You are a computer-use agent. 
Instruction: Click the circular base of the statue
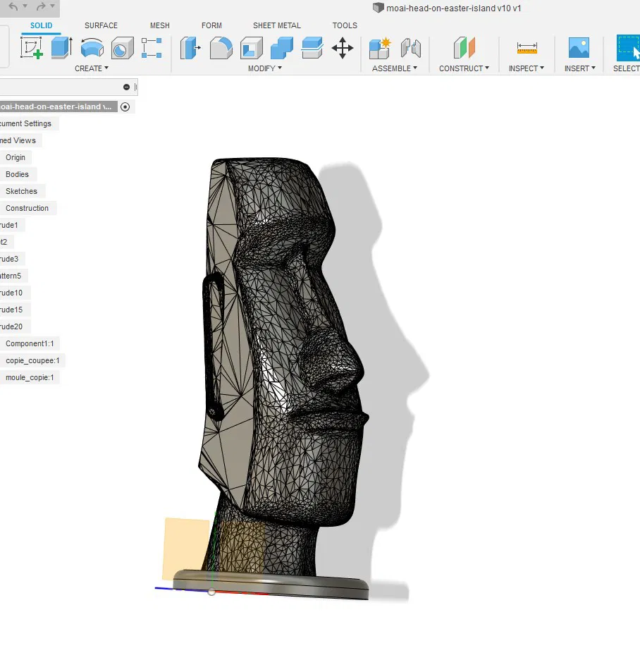click(271, 585)
